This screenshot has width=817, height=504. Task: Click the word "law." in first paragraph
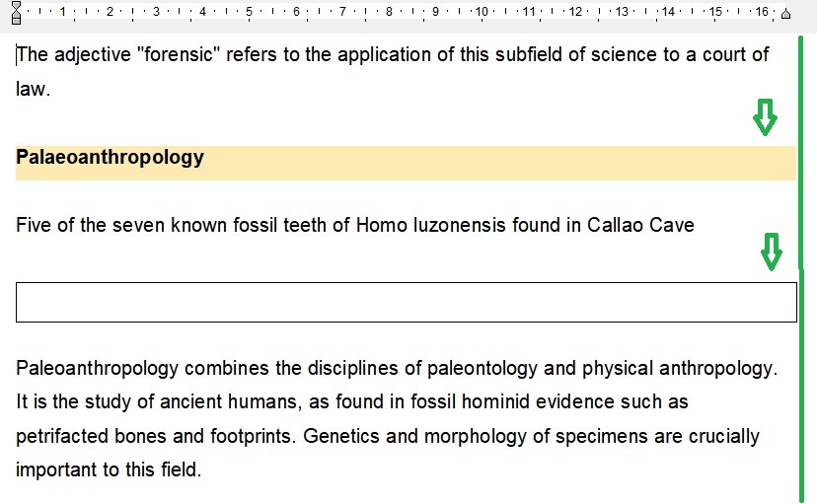pyautogui.click(x=33, y=89)
